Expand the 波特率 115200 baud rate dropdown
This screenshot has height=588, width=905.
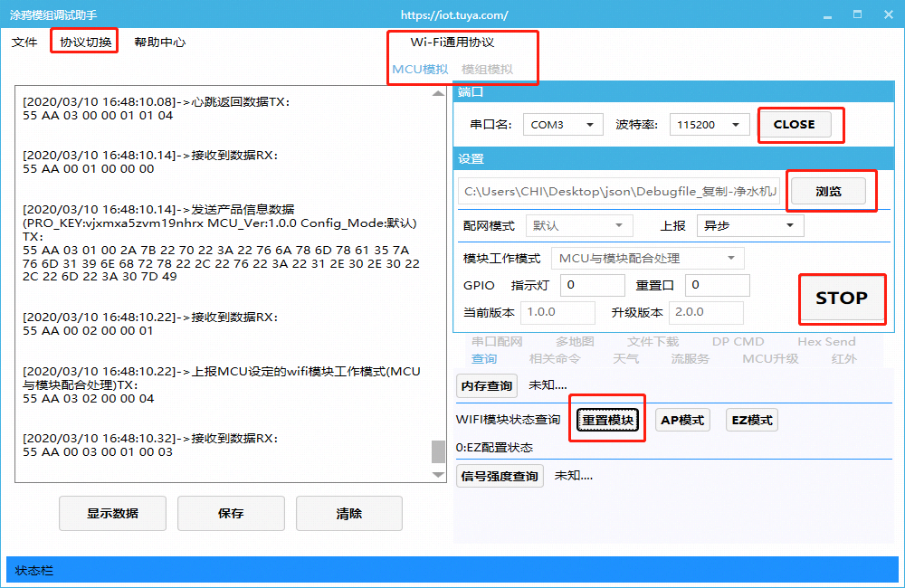coord(710,125)
